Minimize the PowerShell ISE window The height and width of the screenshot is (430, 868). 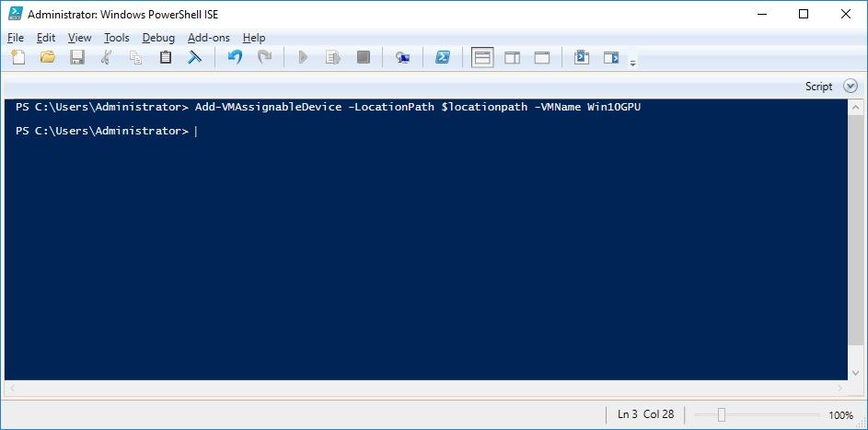(761, 15)
